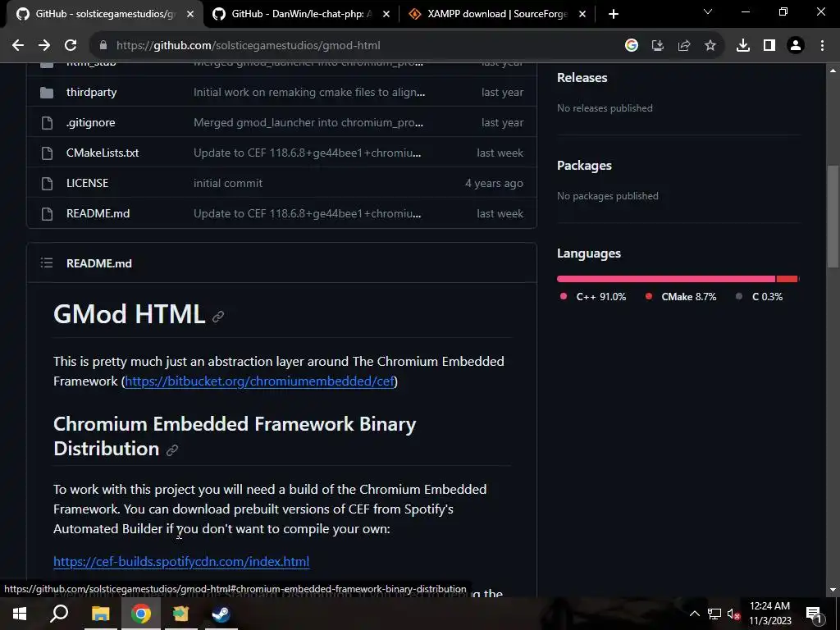Click the Chrome taskbar icon
This screenshot has width=840, height=630.
pyautogui.click(x=141, y=614)
